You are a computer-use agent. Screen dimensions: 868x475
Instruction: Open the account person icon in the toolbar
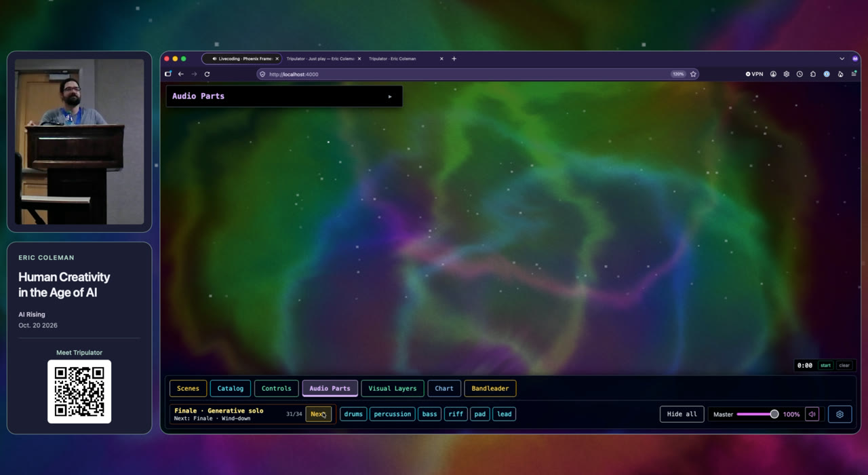[773, 74]
